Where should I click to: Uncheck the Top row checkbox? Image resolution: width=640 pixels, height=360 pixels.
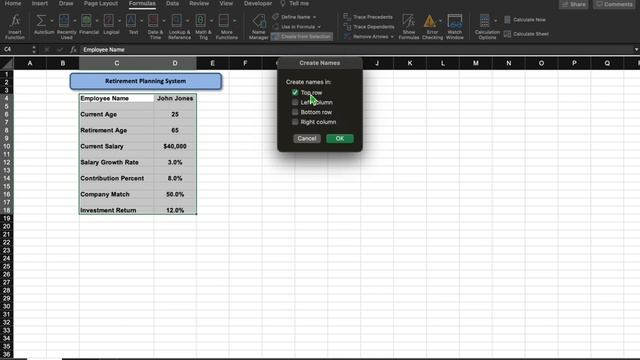click(x=295, y=93)
